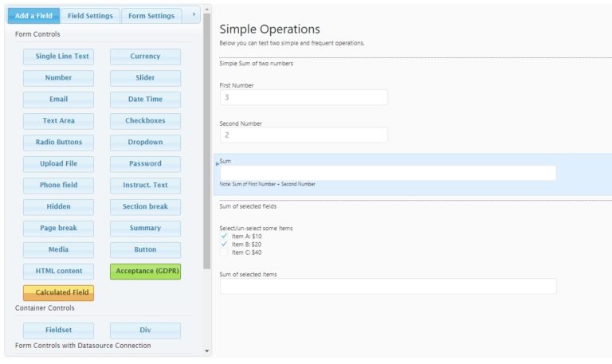Select the Simple Sum of two numbers section
Image resolution: width=612 pixels, height=364 pixels.
[256, 64]
